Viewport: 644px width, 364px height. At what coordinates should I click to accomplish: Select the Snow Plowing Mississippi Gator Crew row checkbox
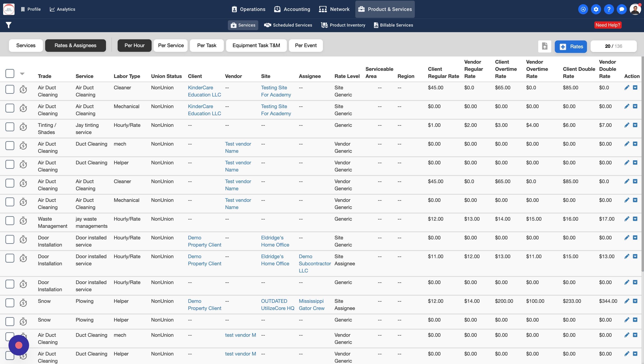tap(10, 303)
